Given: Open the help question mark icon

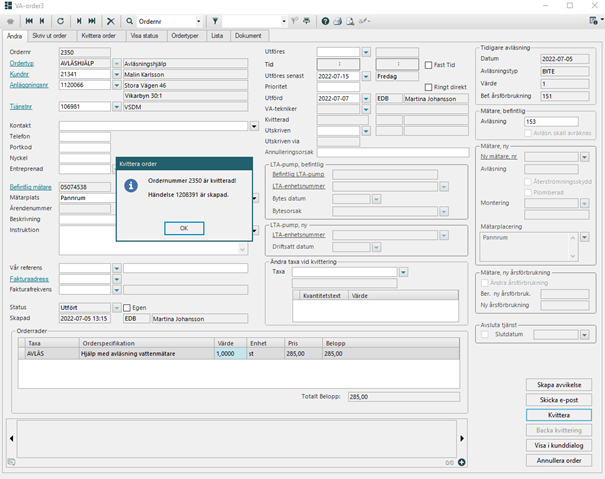Looking at the screenshot, I should coord(325,21).
